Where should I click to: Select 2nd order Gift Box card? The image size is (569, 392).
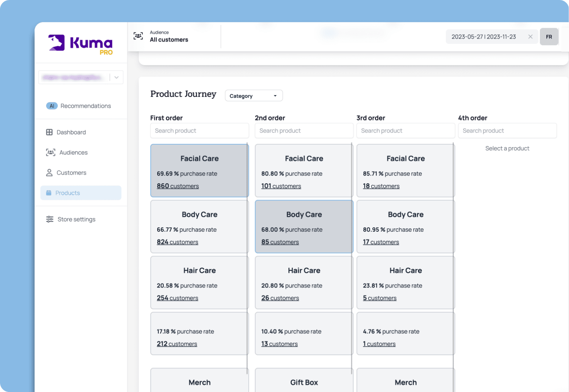303,380
